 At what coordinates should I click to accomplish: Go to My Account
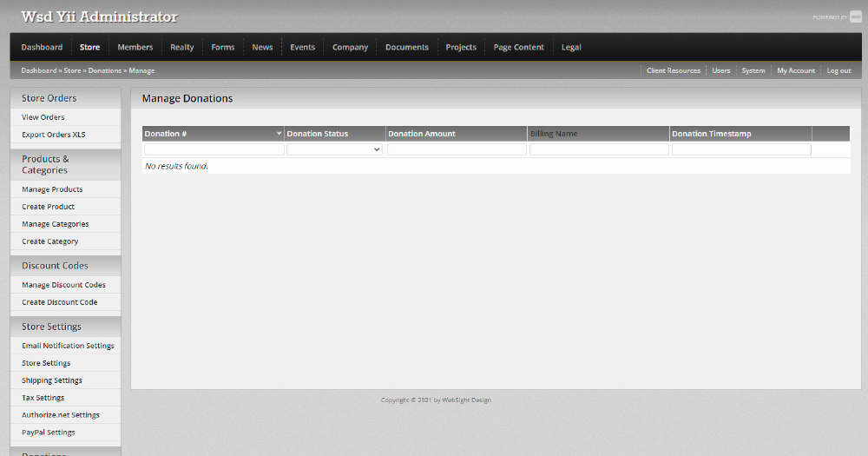click(795, 70)
